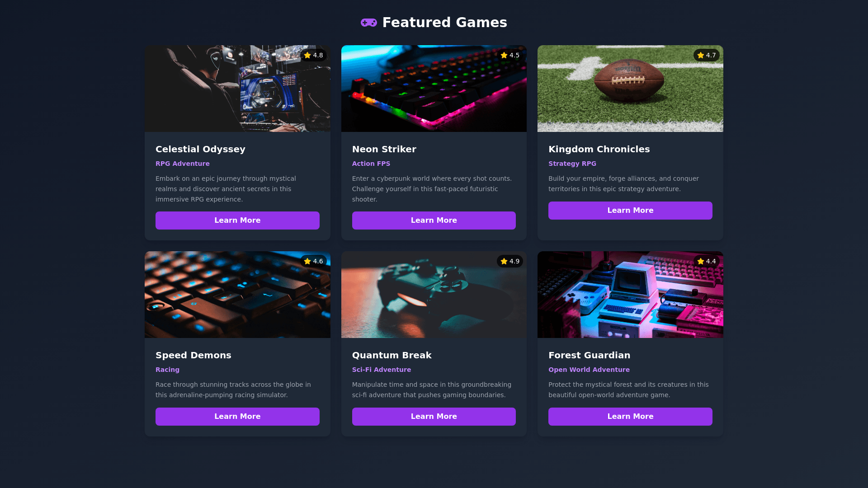Viewport: 868px width, 488px height.
Task: Open Learn More for Celestial Odyssey
Action: [x=237, y=221]
